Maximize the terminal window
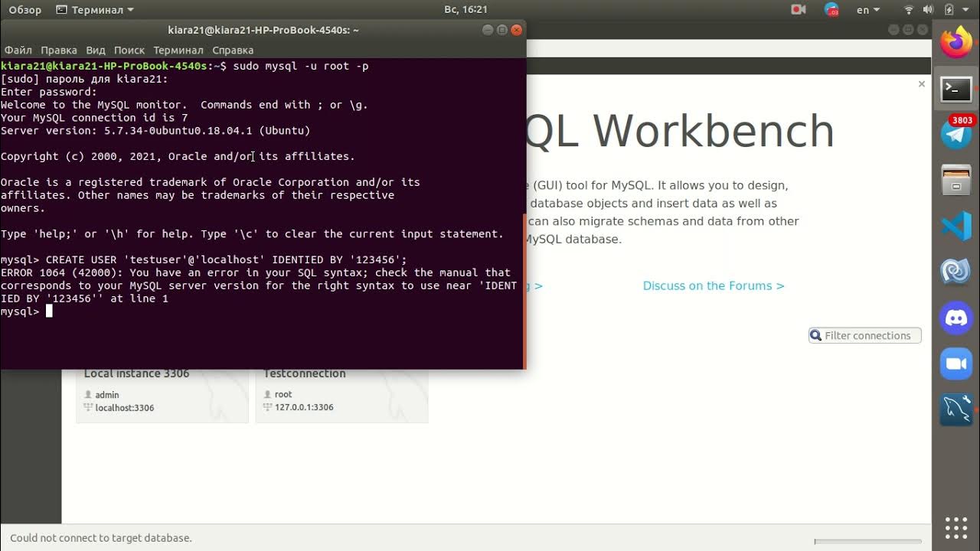Screen dimensions: 980x551 [x=502, y=30]
